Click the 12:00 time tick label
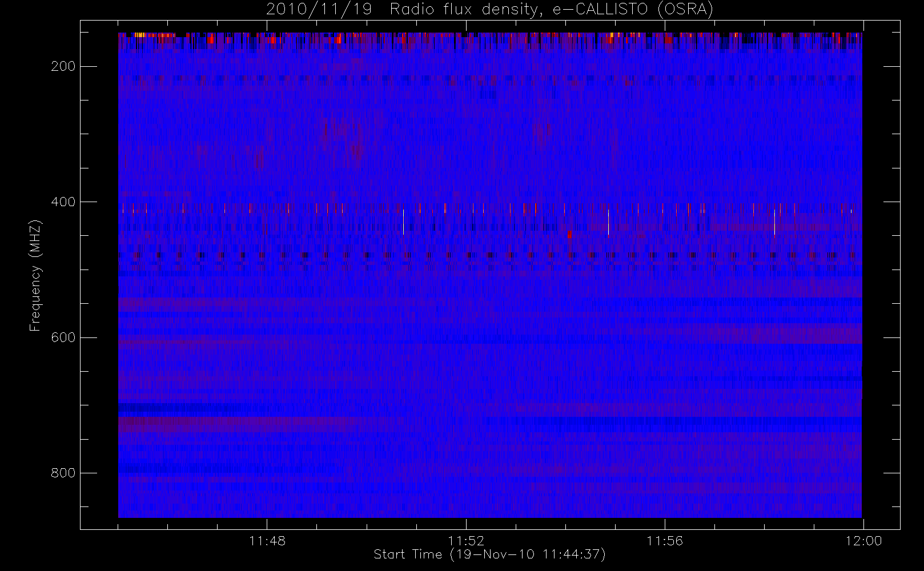 click(863, 541)
